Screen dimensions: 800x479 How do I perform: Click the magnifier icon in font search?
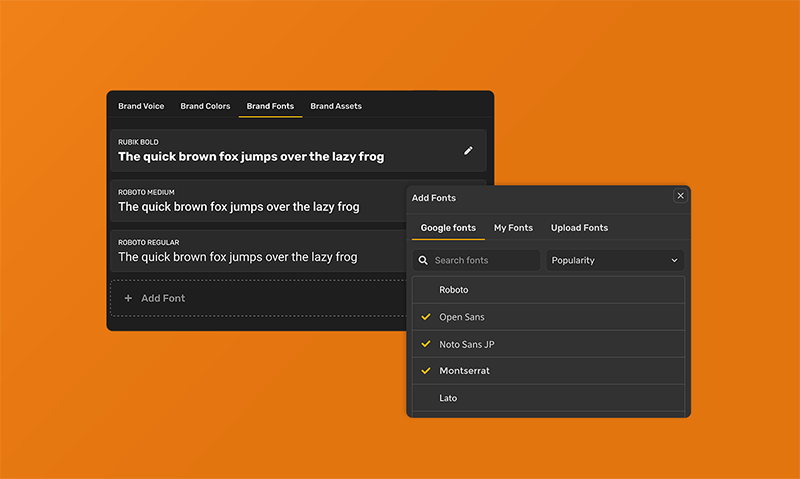pyautogui.click(x=424, y=260)
